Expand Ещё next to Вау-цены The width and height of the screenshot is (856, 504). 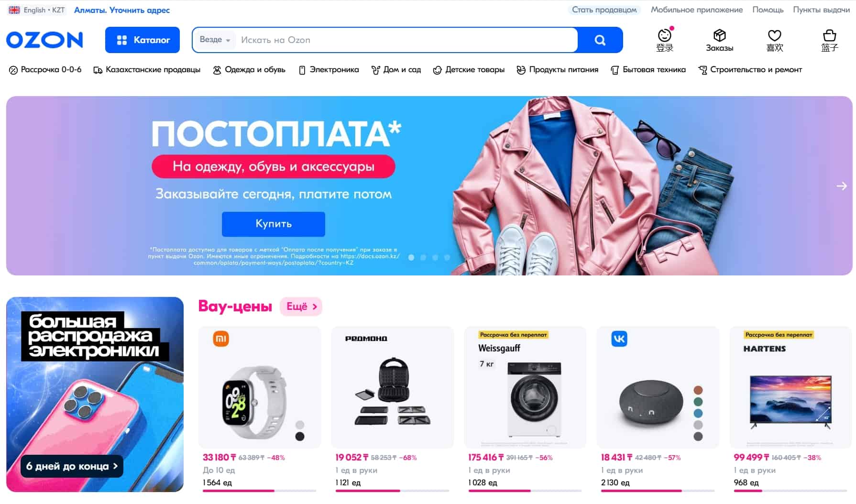coord(301,307)
